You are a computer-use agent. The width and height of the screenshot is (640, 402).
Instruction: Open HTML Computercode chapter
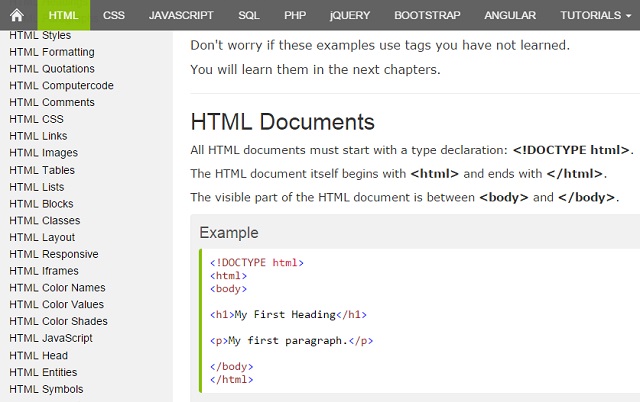(61, 86)
